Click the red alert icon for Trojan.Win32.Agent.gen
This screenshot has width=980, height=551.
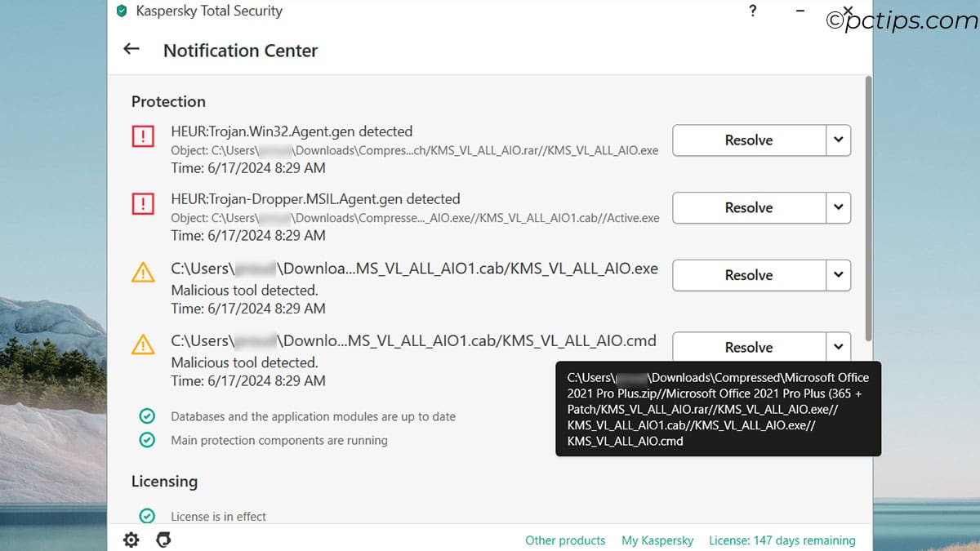tap(143, 137)
